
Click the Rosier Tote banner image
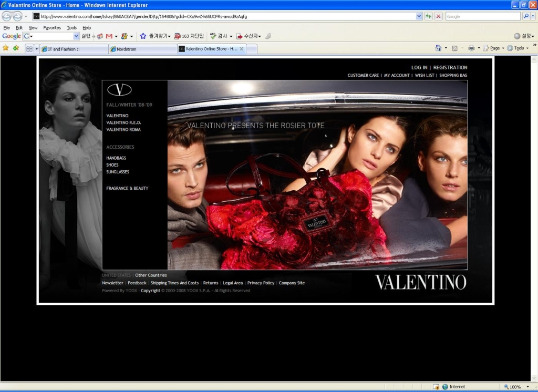click(x=317, y=175)
